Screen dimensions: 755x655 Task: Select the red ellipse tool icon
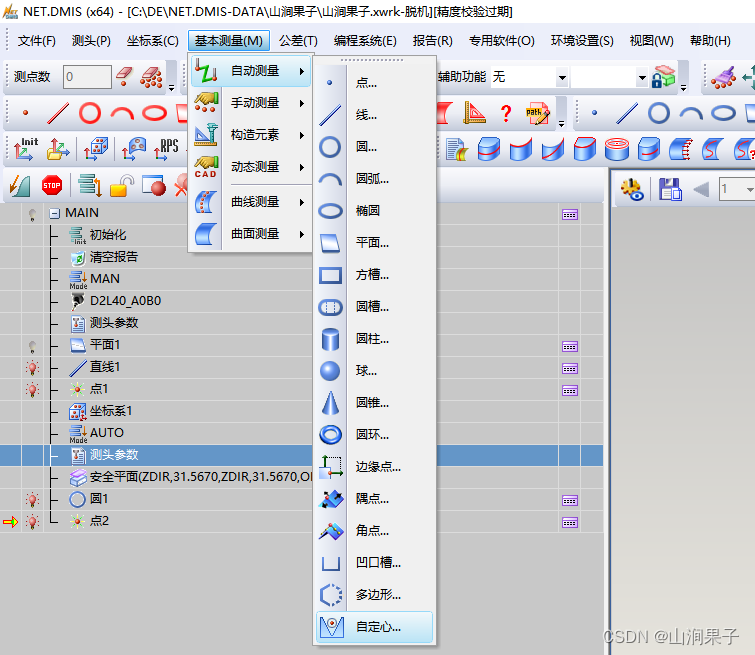point(155,114)
